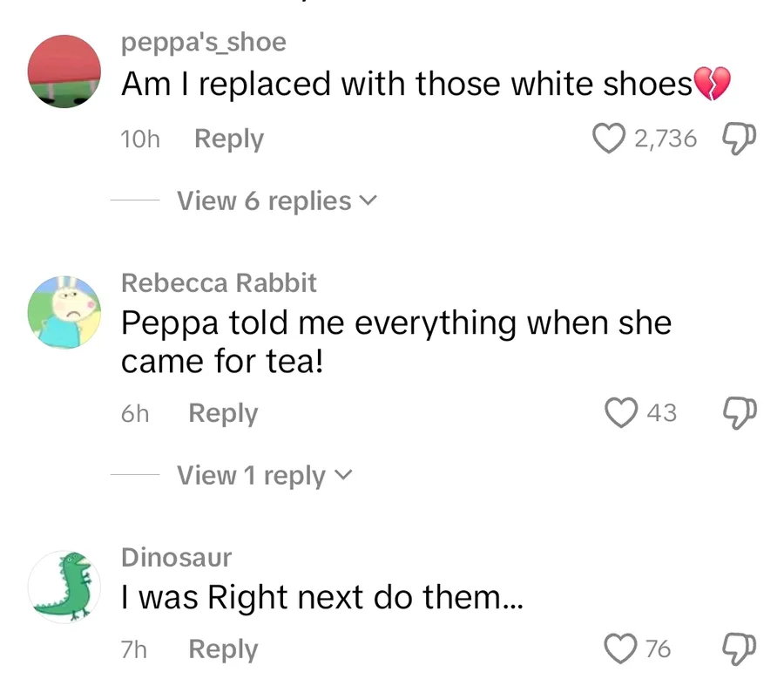This screenshot has width=784, height=679.
Task: Open peppa's_shoe profile picture
Action: [x=64, y=71]
